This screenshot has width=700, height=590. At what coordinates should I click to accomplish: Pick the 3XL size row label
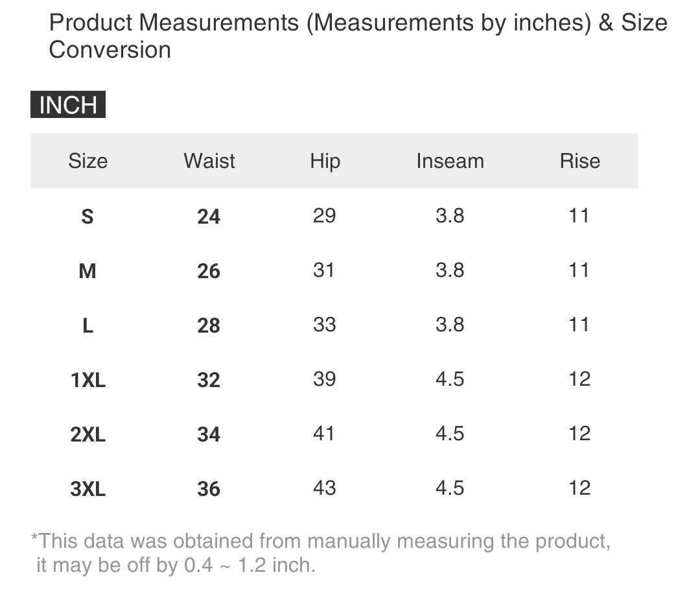point(87,489)
